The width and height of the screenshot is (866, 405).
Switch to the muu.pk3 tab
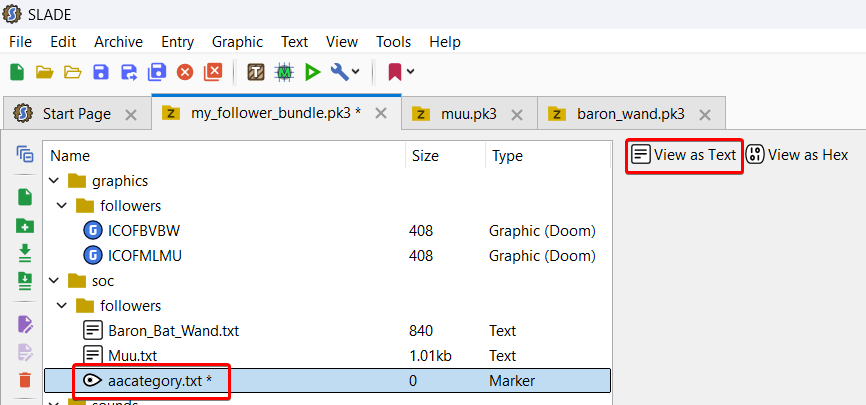[468, 114]
